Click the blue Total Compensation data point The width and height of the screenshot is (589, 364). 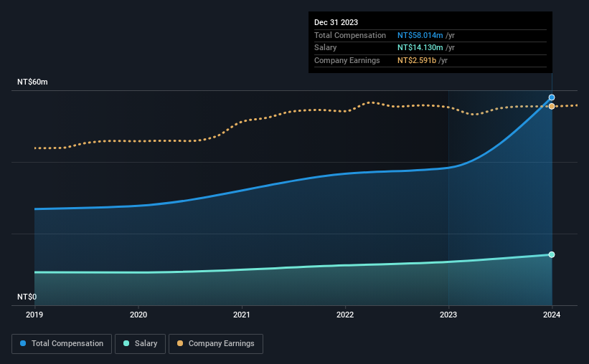552,97
